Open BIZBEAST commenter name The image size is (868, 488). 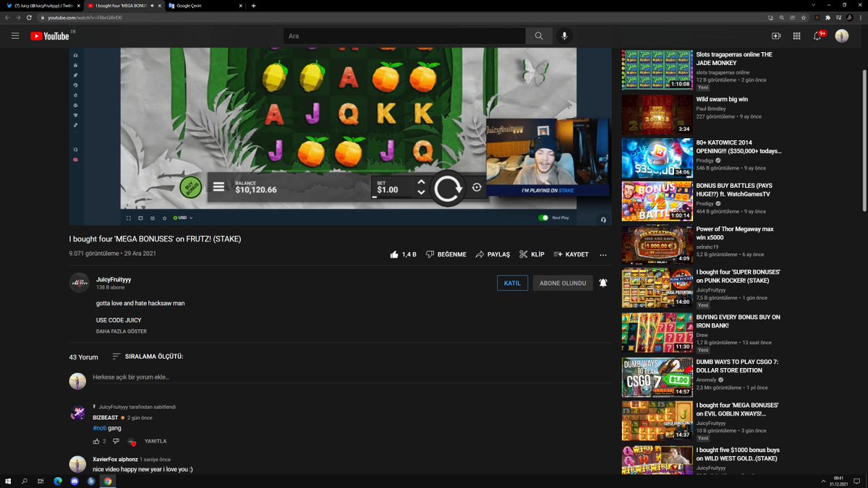[105, 418]
